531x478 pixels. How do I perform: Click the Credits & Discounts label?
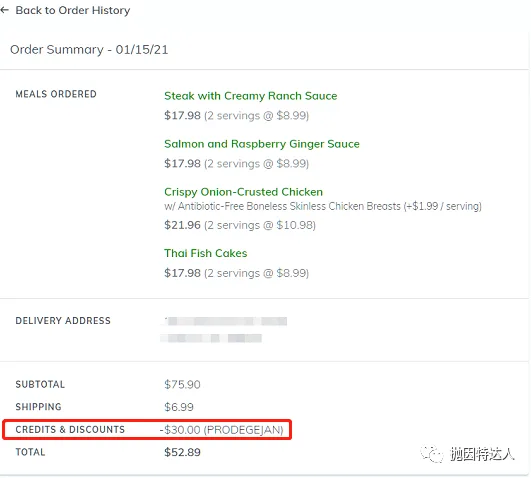(x=70, y=430)
